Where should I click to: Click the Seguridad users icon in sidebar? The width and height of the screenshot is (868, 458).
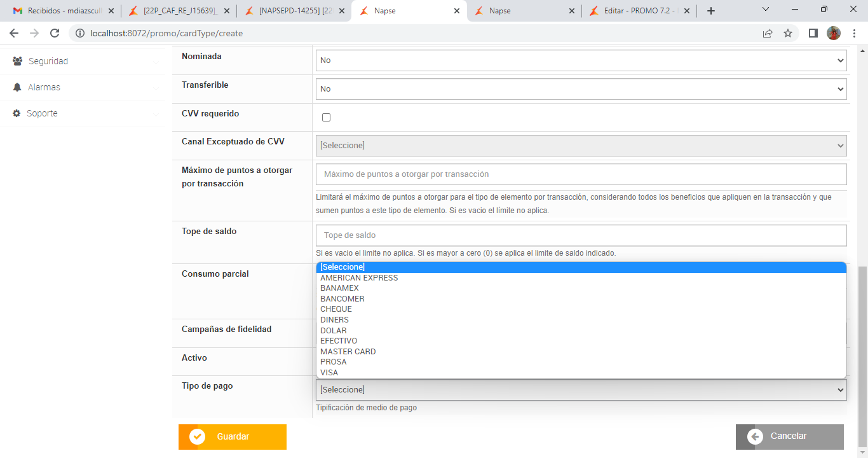click(x=17, y=61)
